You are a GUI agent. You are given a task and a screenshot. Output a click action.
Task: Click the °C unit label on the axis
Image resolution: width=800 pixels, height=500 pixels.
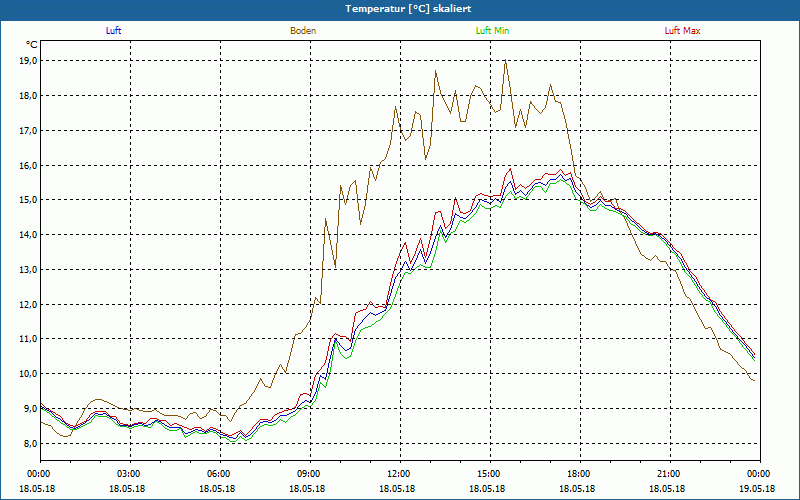pyautogui.click(x=32, y=45)
